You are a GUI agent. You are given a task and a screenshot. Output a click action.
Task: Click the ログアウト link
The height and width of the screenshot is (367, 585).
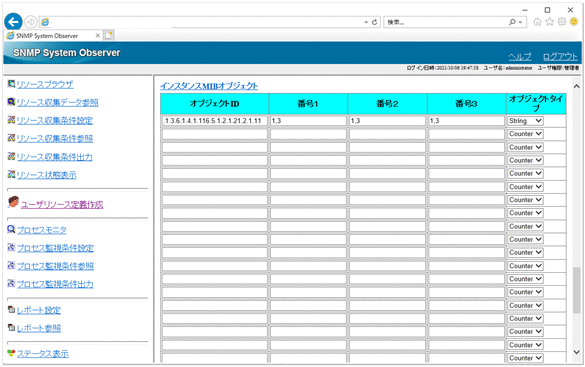pyautogui.click(x=560, y=57)
